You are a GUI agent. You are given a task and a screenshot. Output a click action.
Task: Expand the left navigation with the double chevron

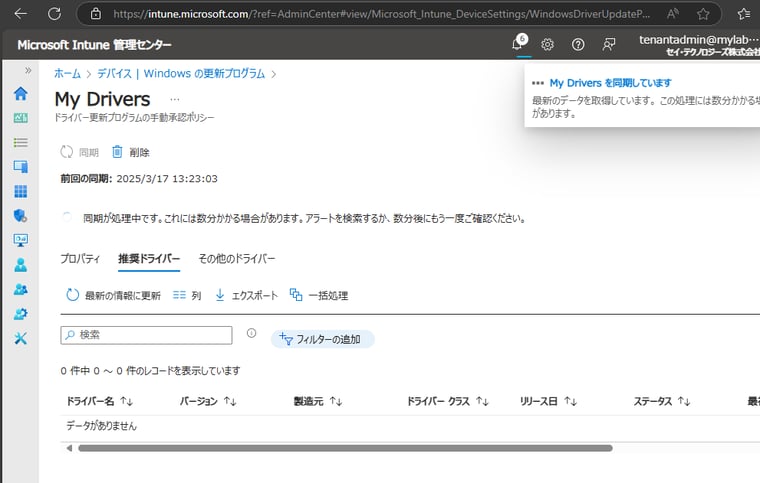click(x=28, y=70)
